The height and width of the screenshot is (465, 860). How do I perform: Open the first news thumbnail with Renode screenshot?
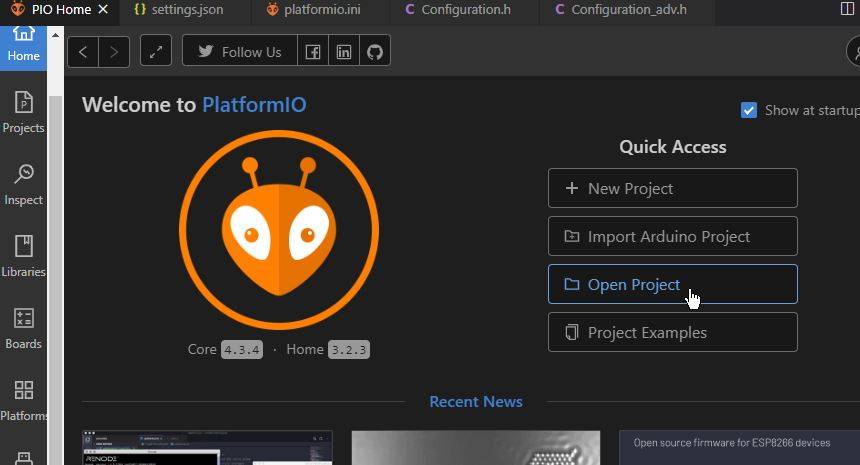point(207,447)
